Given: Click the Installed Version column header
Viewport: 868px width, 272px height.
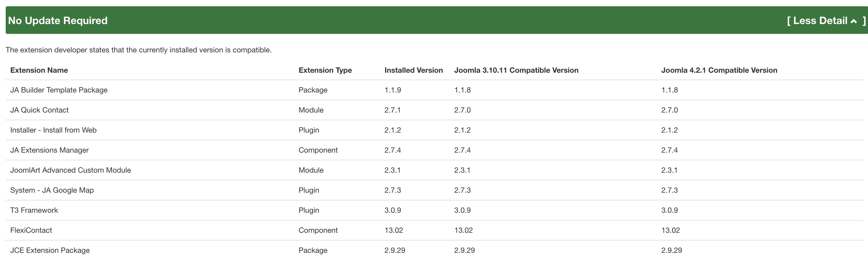Looking at the screenshot, I should [413, 70].
